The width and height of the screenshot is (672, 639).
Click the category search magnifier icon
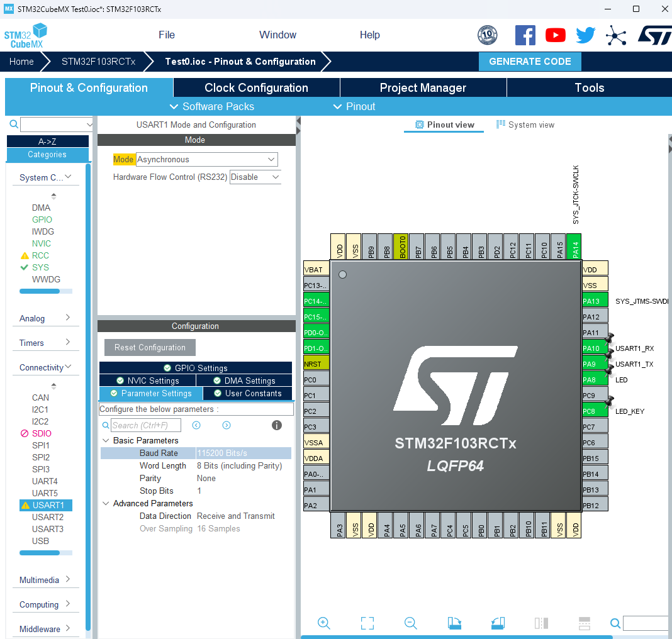tap(14, 124)
